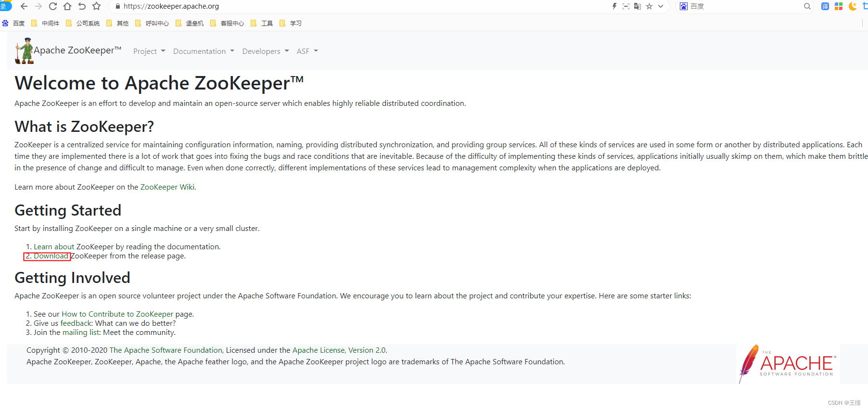Click the screenshot capture icon in address bar
The image size is (868, 410).
click(626, 6)
